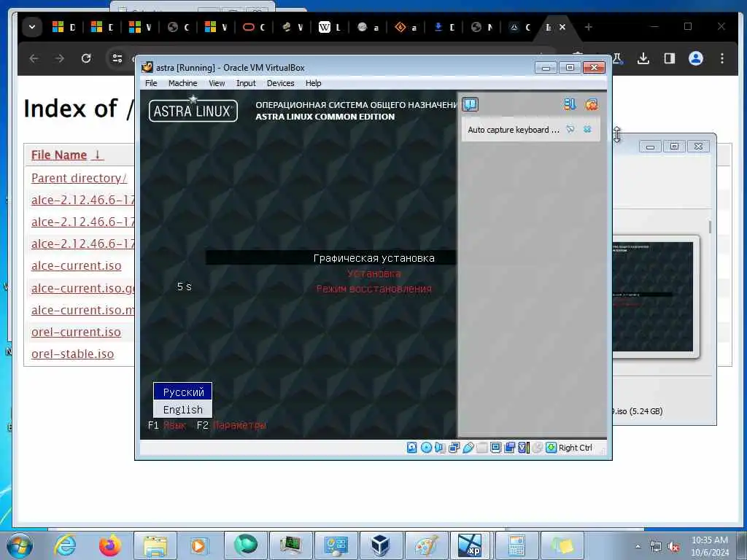Choose English language option

click(x=183, y=410)
